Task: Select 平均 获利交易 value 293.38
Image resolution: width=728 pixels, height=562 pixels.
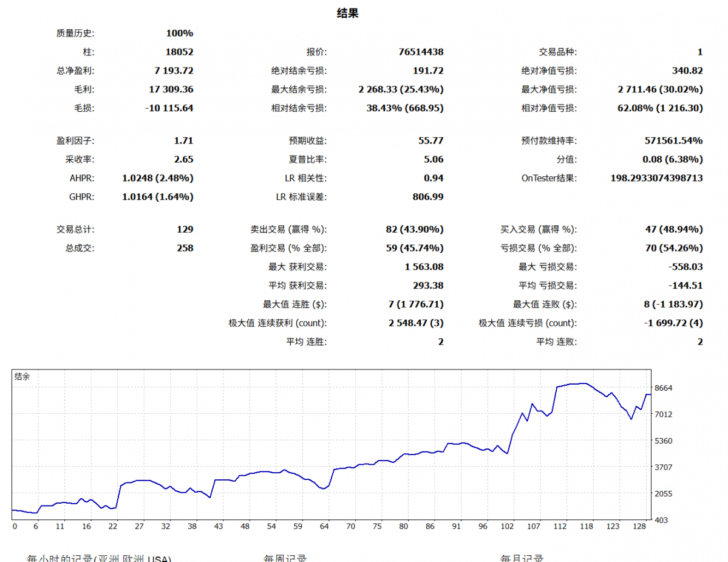Action: pos(428,285)
